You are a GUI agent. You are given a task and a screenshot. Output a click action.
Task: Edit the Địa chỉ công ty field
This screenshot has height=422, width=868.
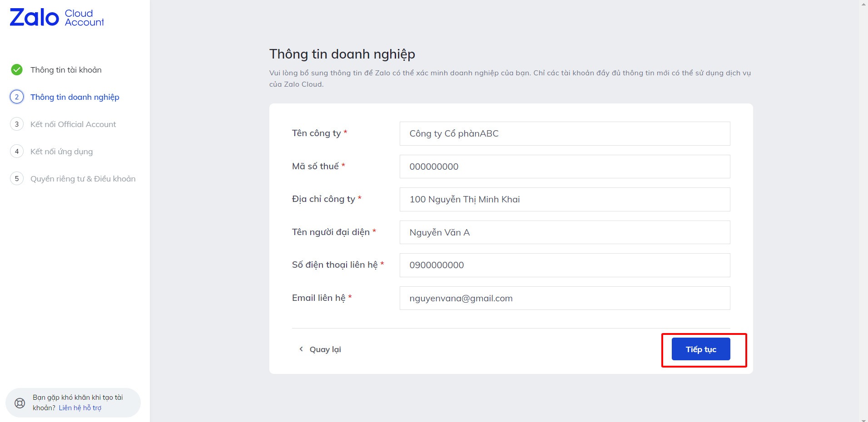tap(565, 199)
